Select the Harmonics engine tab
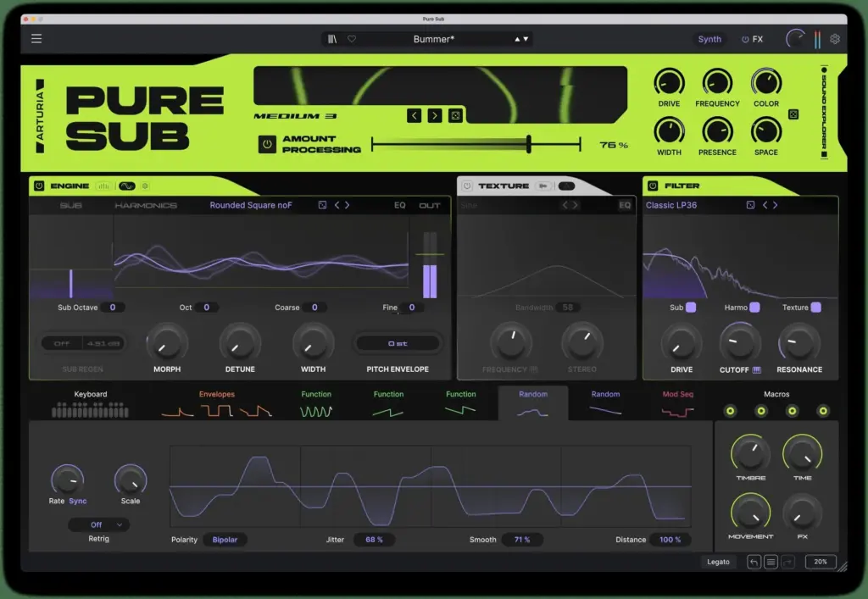This screenshot has height=599, width=868. (x=146, y=205)
